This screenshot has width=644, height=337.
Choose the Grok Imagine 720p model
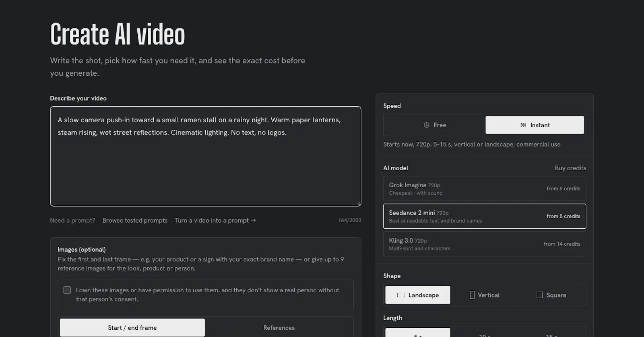[x=485, y=188]
